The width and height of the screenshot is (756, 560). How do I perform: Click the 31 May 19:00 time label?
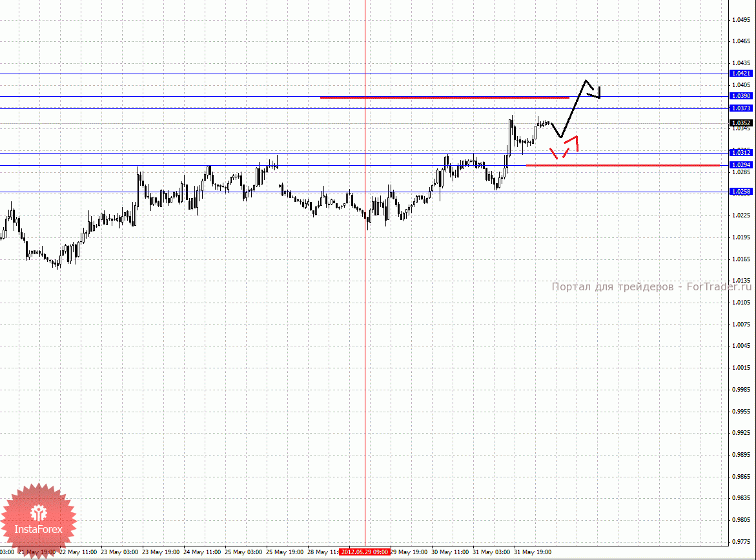tap(533, 552)
